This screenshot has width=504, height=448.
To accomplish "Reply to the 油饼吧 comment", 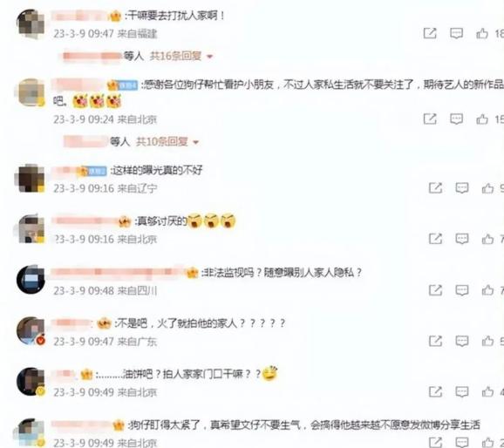I will tap(461, 391).
